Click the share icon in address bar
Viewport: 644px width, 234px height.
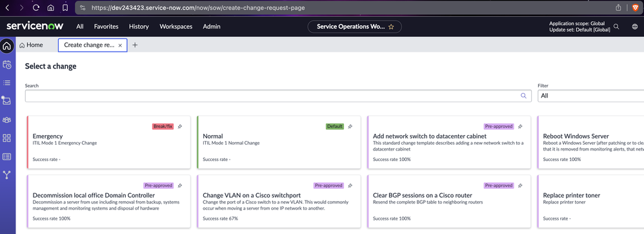(x=618, y=7)
